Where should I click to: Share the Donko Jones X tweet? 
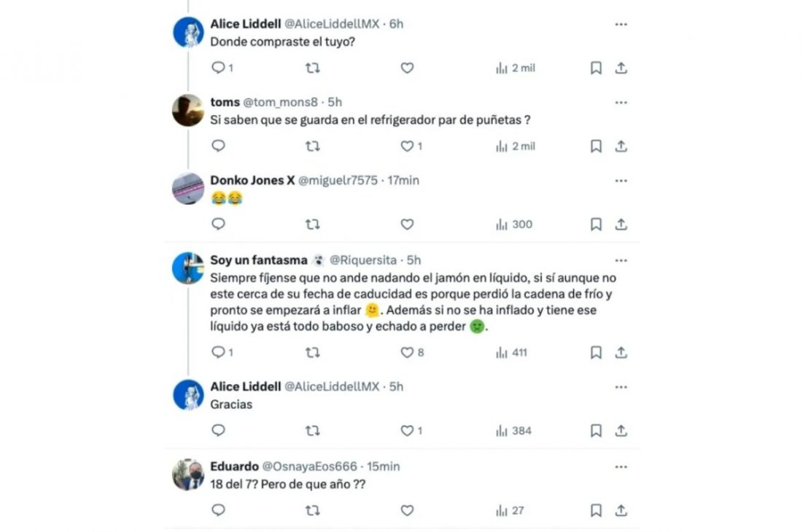[621, 224]
